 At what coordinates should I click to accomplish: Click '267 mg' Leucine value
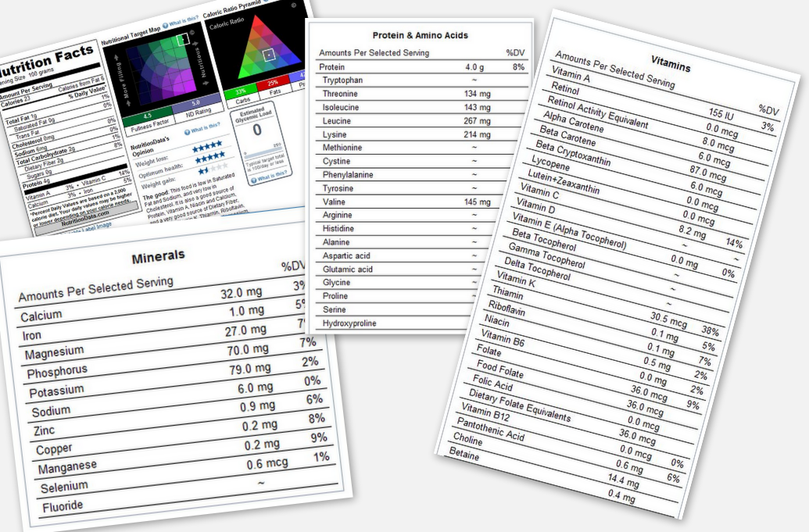477,120
